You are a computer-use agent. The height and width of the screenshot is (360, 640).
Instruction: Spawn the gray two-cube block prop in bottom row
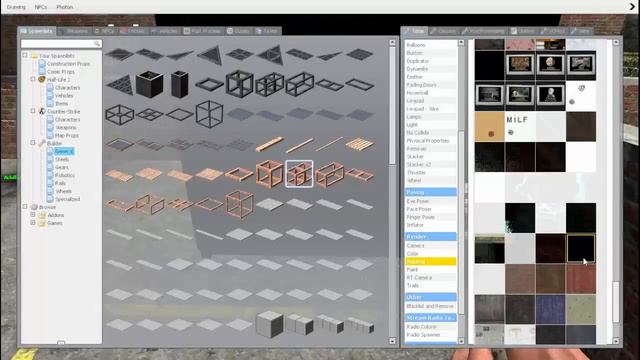[x=299, y=325]
